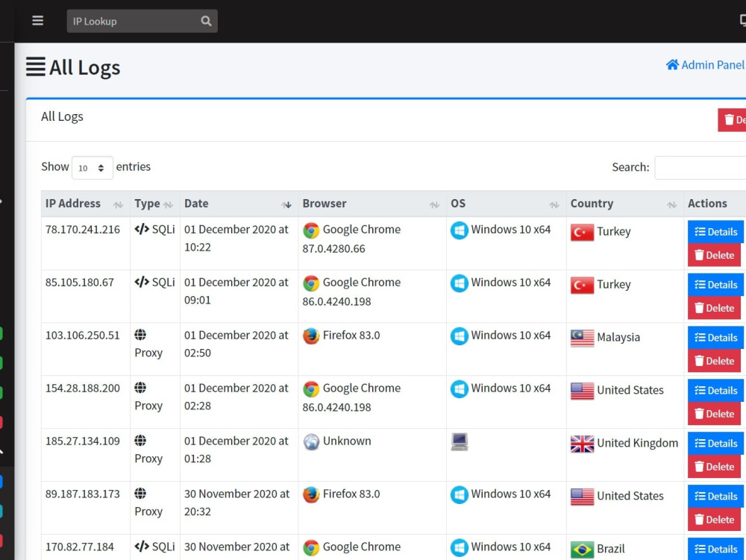Viewport: 746px width, 560px height.
Task: Open Details for 185.27.134.109
Action: [715, 443]
